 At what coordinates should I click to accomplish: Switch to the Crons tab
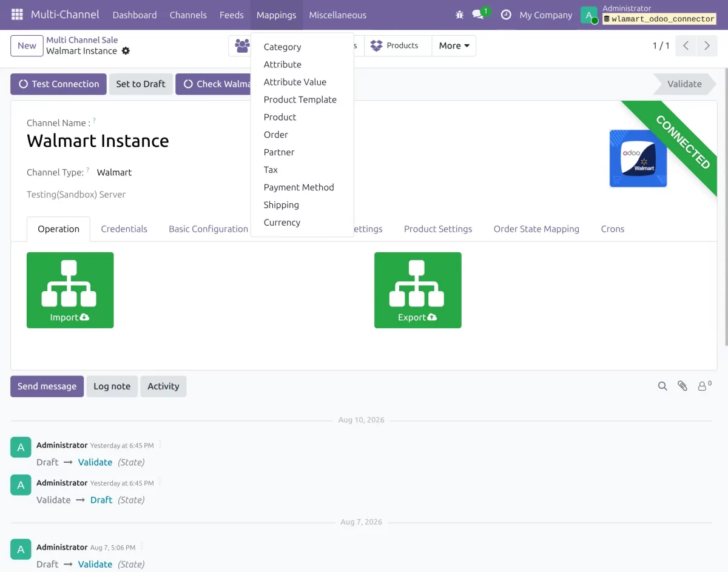(613, 229)
